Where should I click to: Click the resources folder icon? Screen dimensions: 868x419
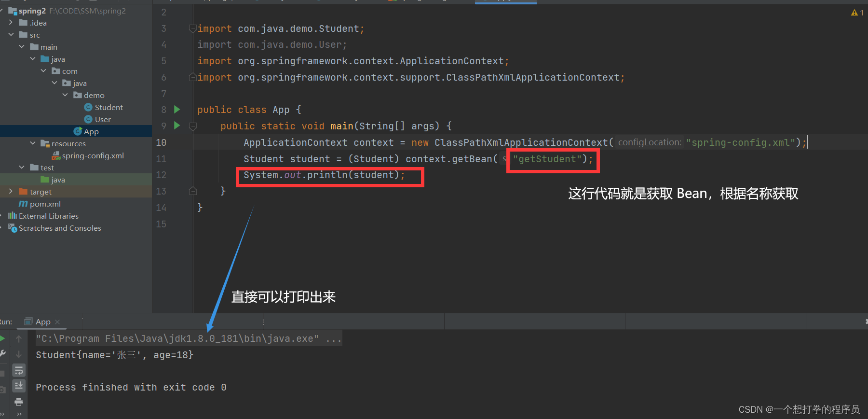(x=45, y=143)
